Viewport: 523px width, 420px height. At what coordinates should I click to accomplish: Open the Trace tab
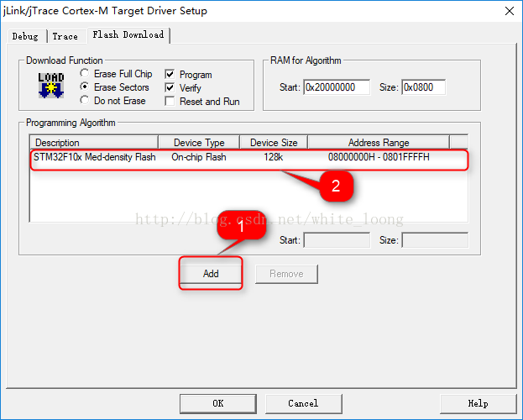click(x=65, y=36)
